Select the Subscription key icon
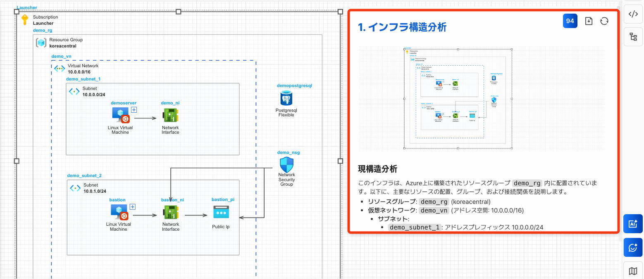The width and height of the screenshot is (644, 279). tap(25, 20)
